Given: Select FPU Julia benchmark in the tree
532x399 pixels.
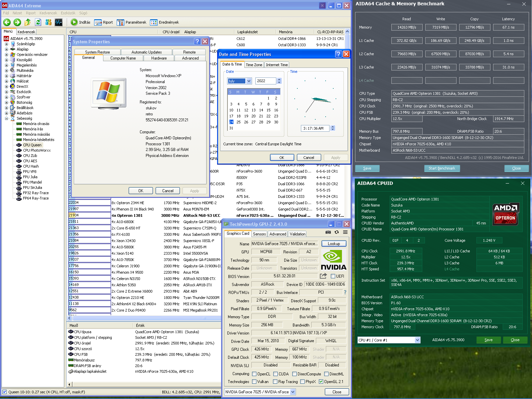Looking at the screenshot, I should [30, 177].
